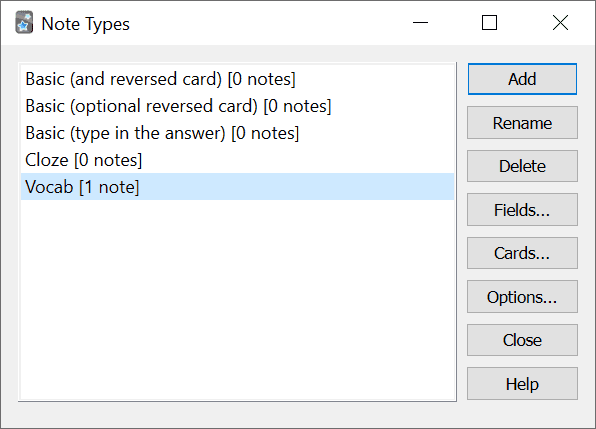Click the Anki app icon in title bar
This screenshot has width=596, height=429.
[x=24, y=23]
